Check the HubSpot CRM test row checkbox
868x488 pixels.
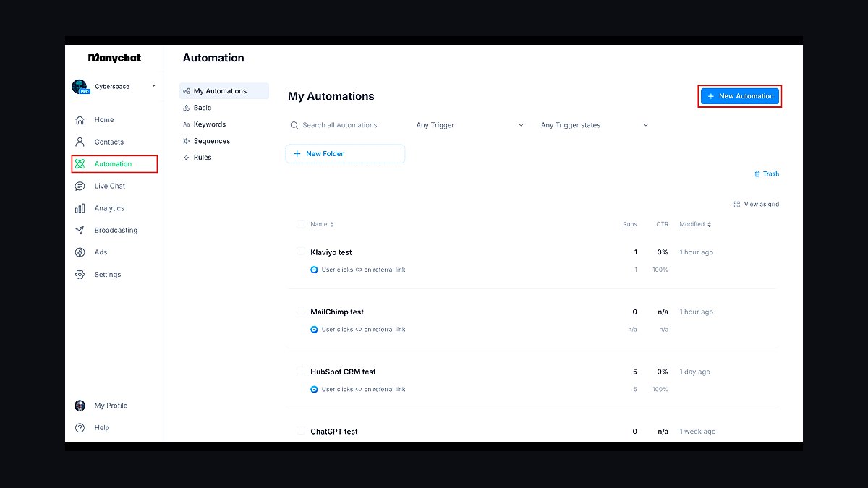click(x=301, y=371)
